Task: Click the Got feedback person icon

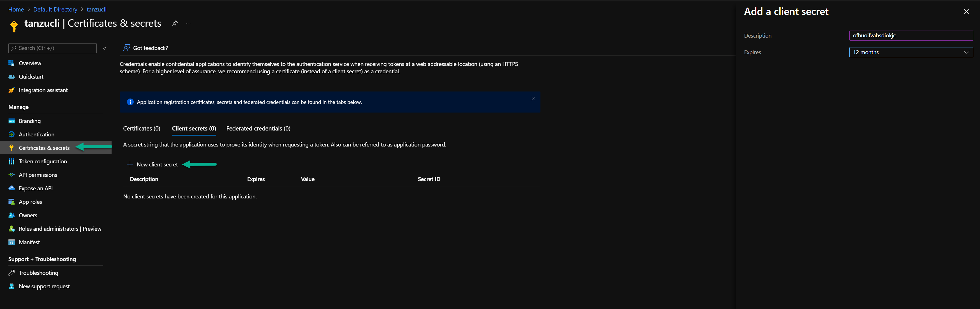Action: (x=126, y=48)
